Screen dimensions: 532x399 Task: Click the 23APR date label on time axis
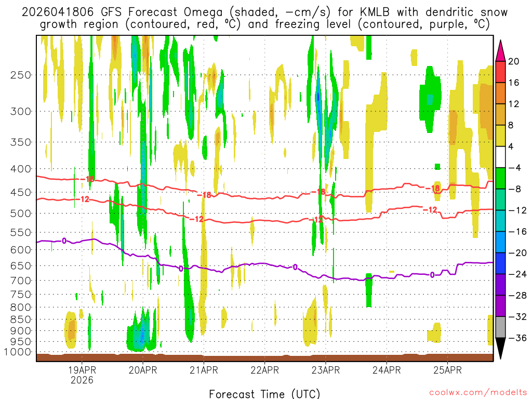[325, 370]
